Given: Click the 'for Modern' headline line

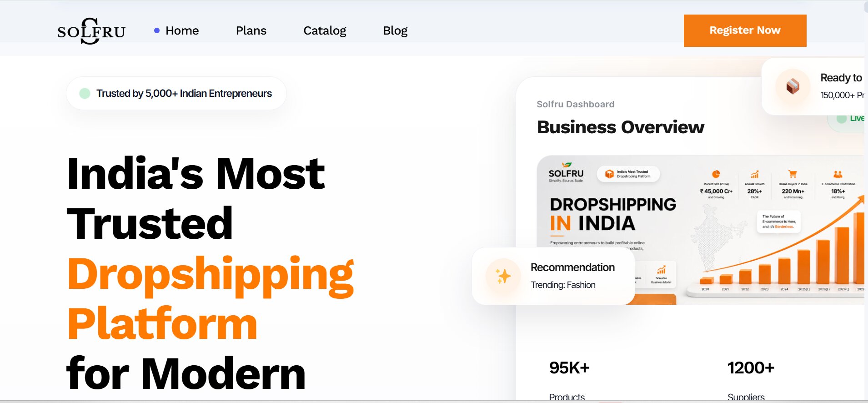Looking at the screenshot, I should point(186,373).
